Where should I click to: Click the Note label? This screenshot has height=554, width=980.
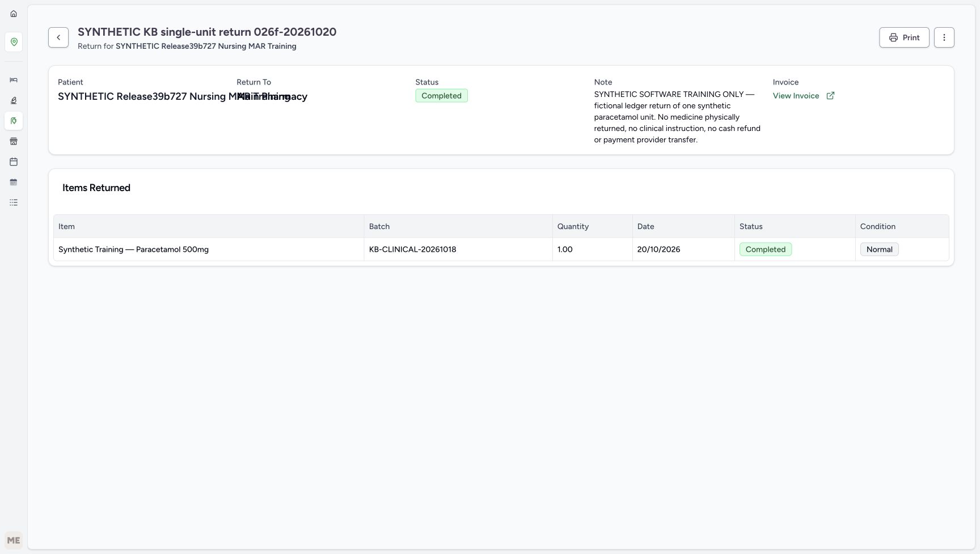pos(603,82)
